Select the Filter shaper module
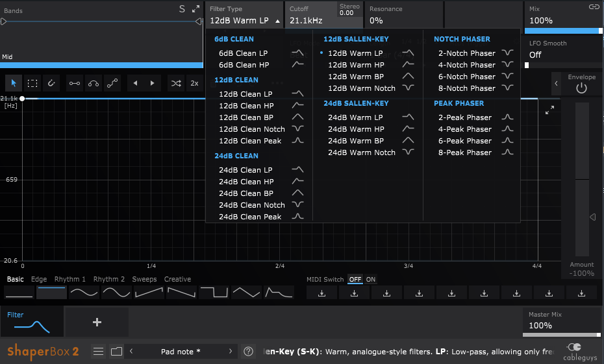This screenshot has width=604, height=364. click(32, 322)
